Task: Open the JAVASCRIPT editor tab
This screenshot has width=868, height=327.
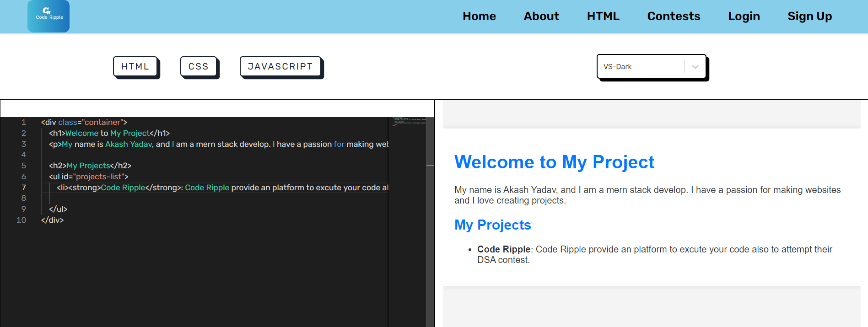Action: [x=280, y=67]
